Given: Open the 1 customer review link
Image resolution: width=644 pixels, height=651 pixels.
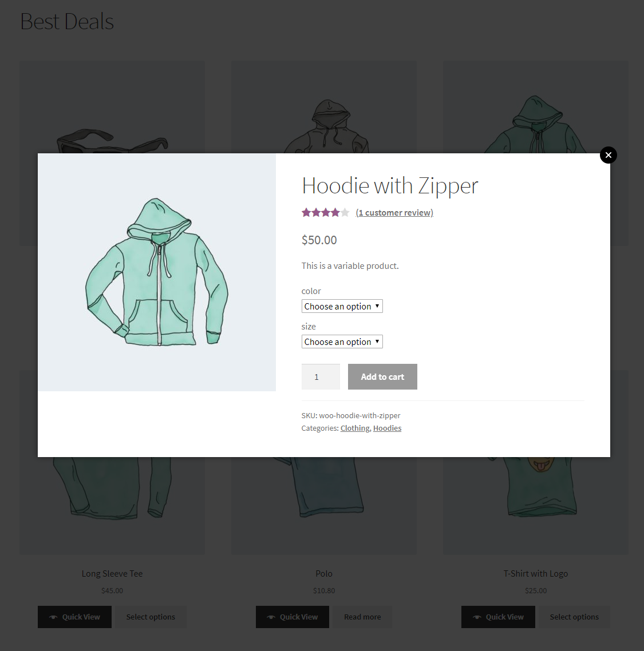Looking at the screenshot, I should [394, 212].
